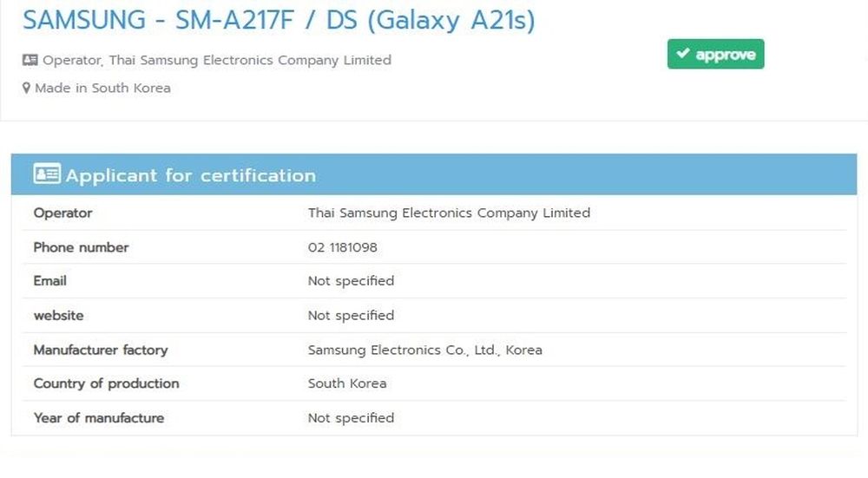This screenshot has height=478, width=868.
Task: Select the Applicant for certification header text
Action: [191, 175]
